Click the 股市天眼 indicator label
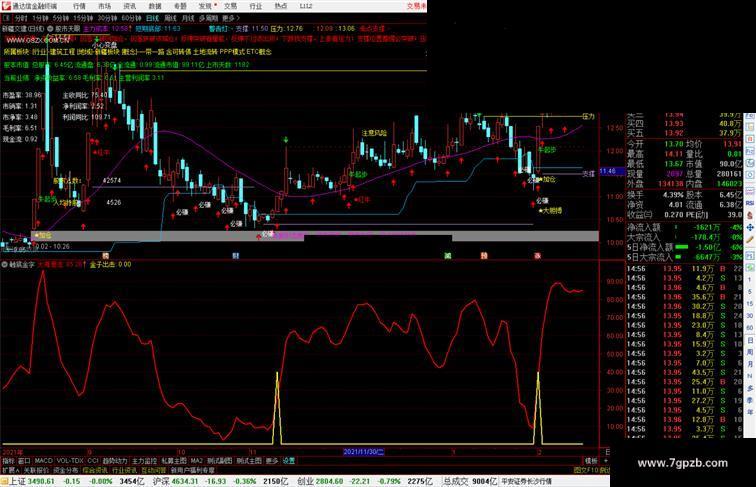Viewport: 756px width, 487px height. (x=68, y=29)
